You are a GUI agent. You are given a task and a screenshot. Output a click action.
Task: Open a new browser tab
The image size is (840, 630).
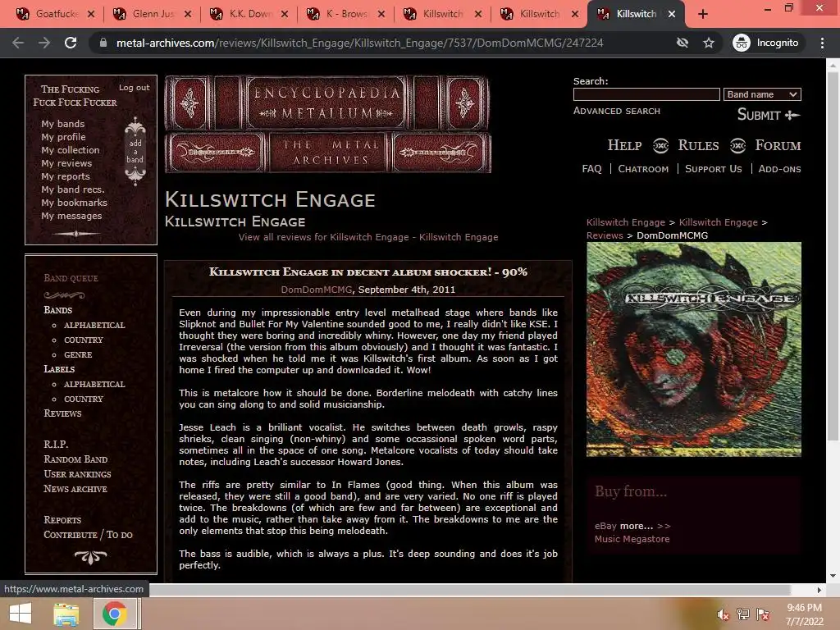(702, 14)
